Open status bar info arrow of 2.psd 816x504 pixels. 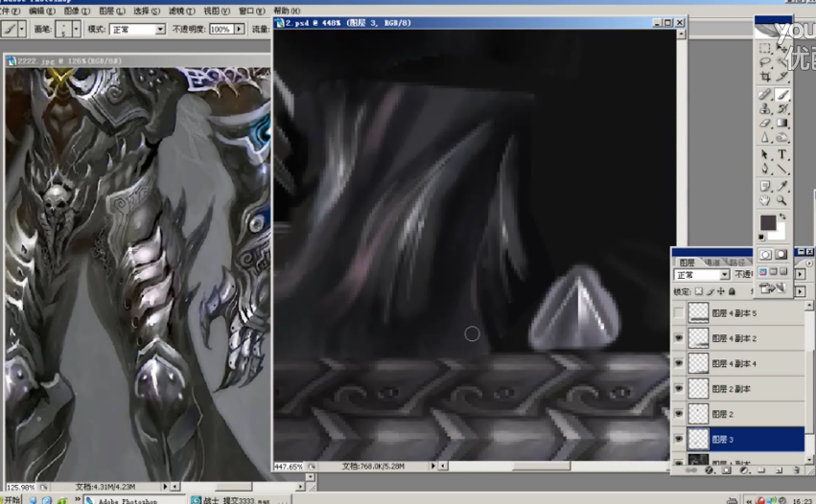click(433, 466)
